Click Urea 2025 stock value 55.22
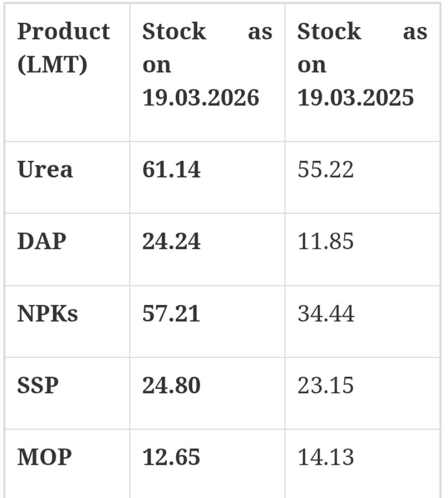Screen dimensions: 448x498 coord(326,170)
